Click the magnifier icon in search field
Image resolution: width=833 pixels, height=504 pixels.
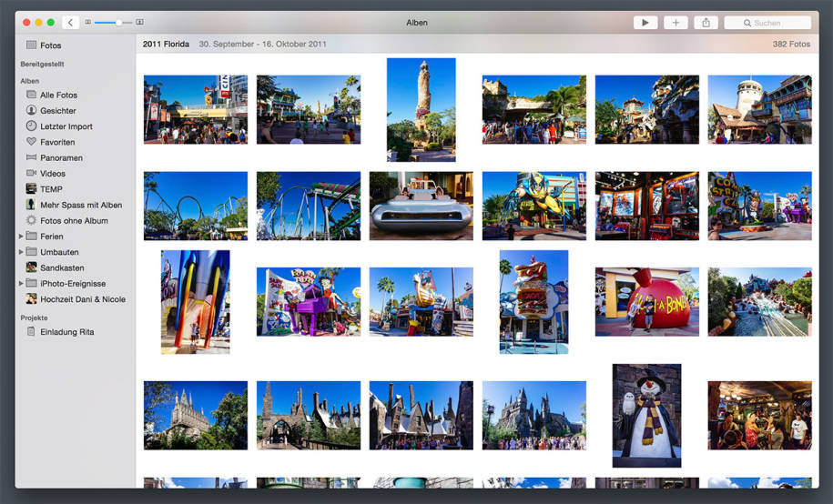[x=747, y=23]
